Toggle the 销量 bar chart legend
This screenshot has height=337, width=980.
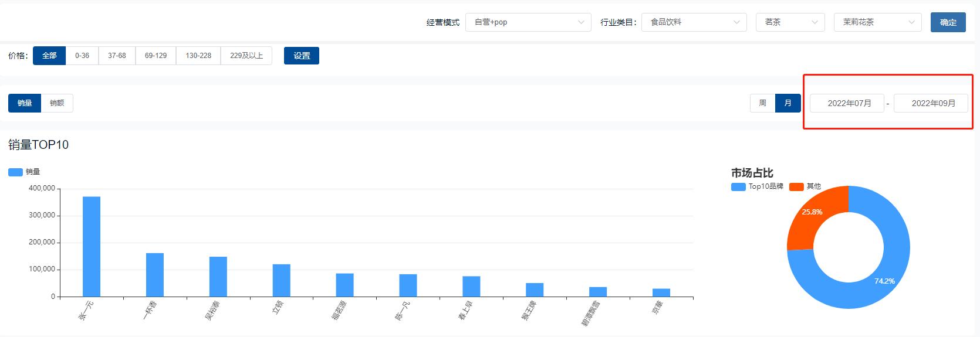24,172
